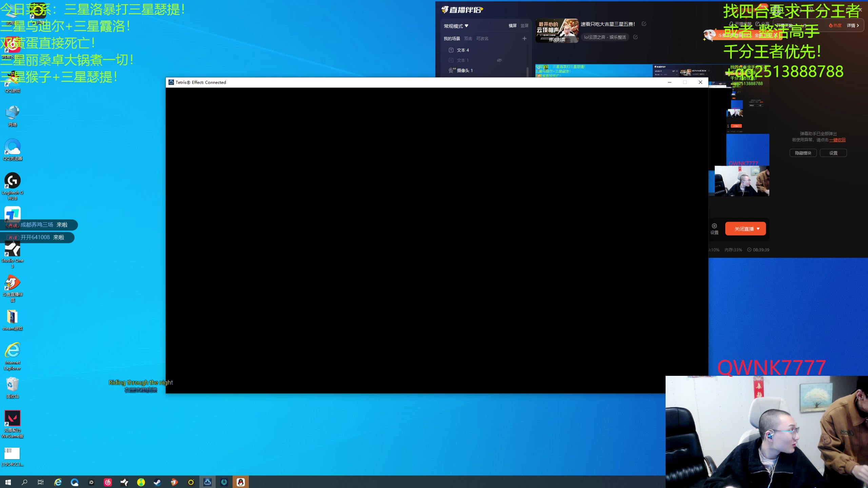Click the 隐藏模块 button
Image resolution: width=868 pixels, height=488 pixels.
(x=803, y=153)
